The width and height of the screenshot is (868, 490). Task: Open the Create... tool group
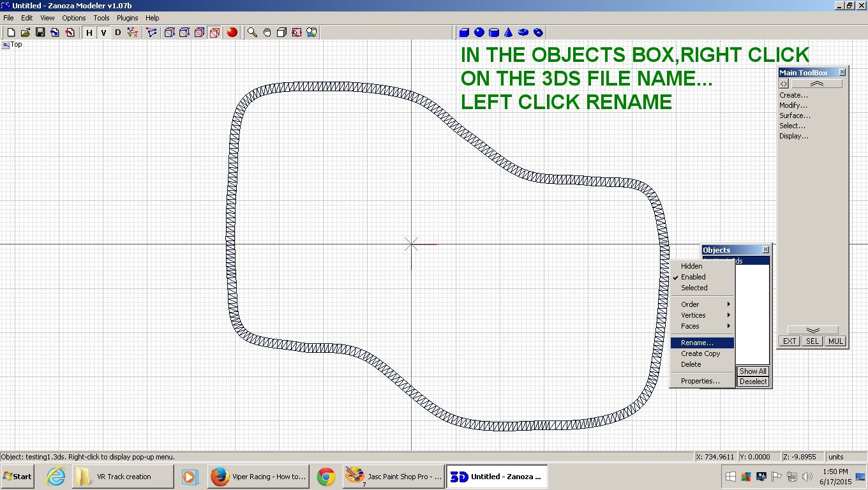tap(793, 95)
